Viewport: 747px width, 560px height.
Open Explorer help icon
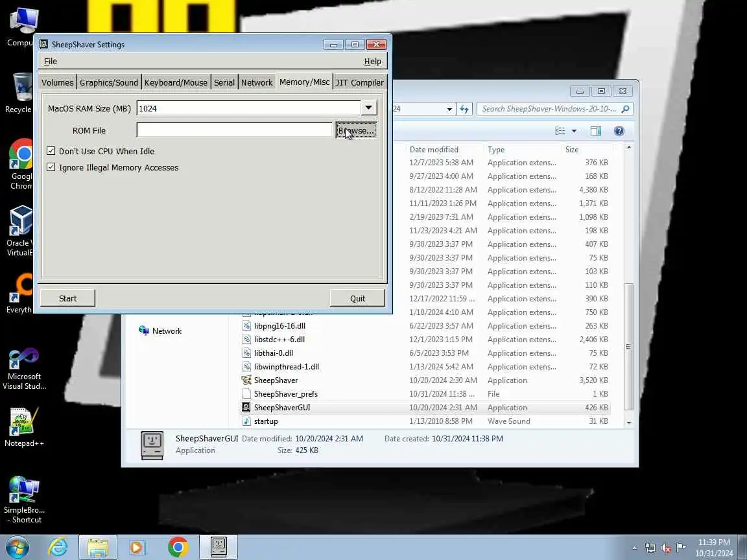[x=619, y=130]
